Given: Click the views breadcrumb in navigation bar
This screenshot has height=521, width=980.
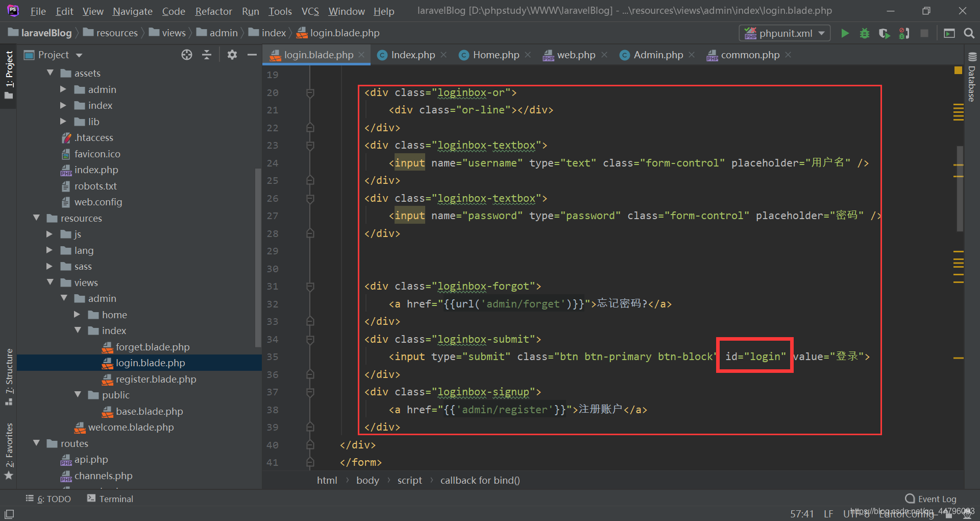Looking at the screenshot, I should pos(167,33).
